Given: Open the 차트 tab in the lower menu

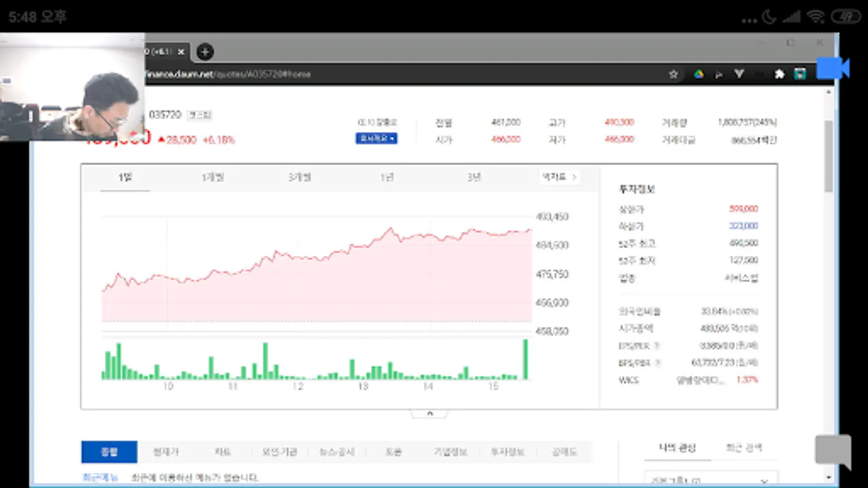Looking at the screenshot, I should [x=222, y=452].
